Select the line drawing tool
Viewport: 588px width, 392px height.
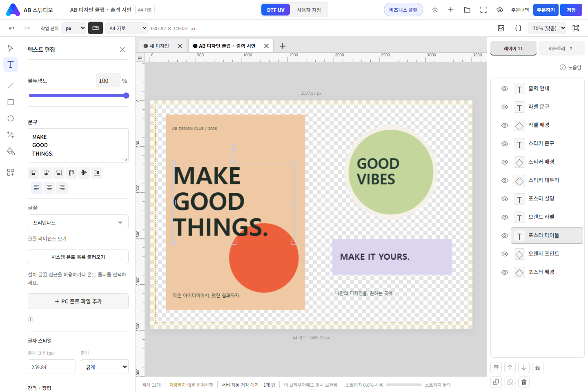coord(11,86)
